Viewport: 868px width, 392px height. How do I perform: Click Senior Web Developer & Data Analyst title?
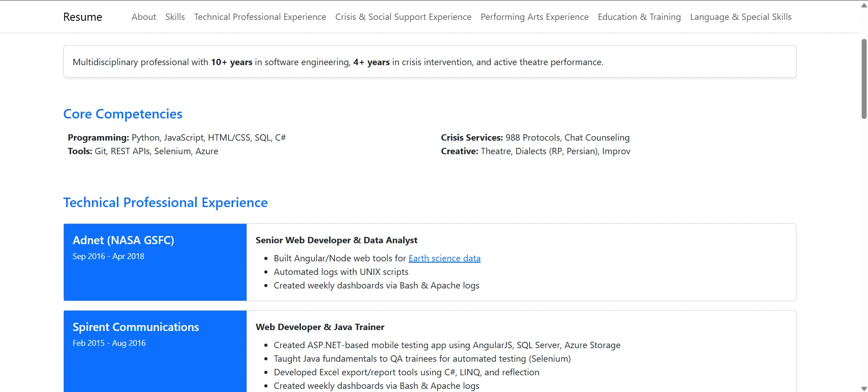click(x=336, y=240)
